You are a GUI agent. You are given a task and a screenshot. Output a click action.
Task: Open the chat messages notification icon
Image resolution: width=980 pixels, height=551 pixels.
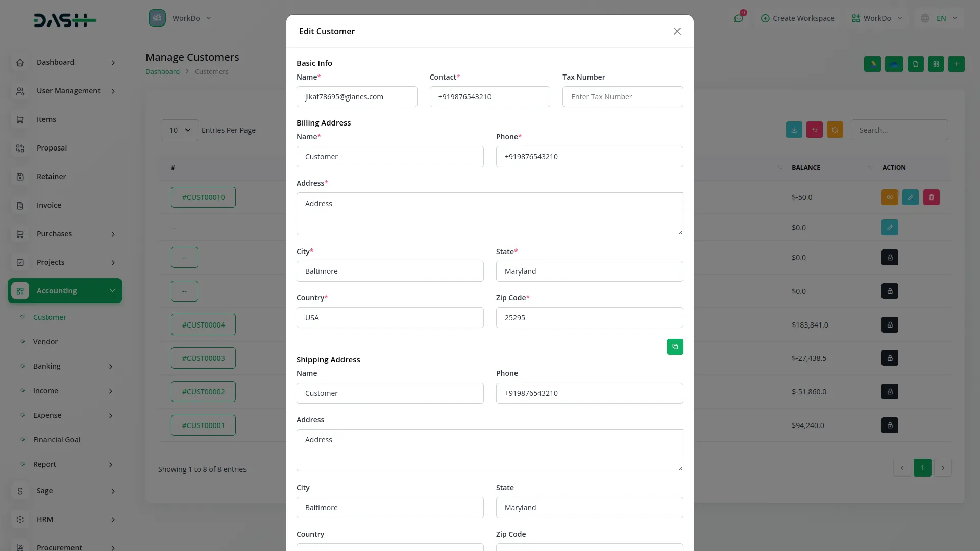click(739, 18)
